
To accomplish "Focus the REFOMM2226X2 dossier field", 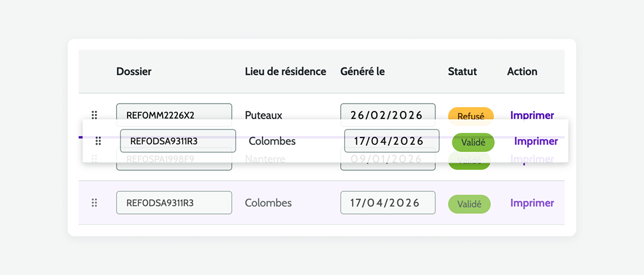I will point(174,114).
